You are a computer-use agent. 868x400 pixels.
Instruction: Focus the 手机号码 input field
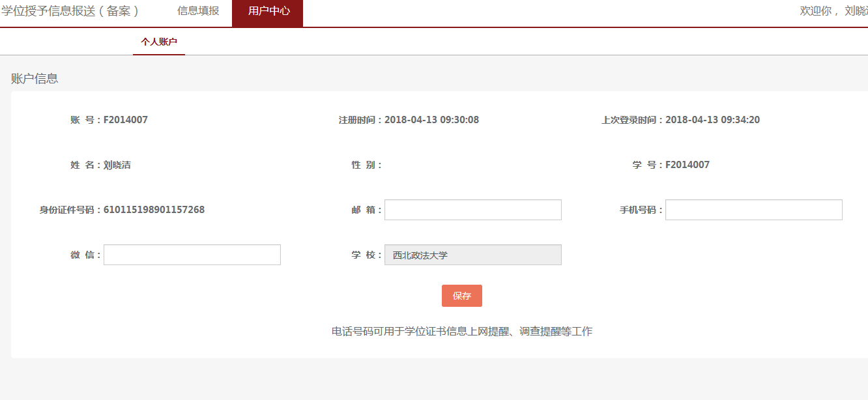click(x=754, y=210)
